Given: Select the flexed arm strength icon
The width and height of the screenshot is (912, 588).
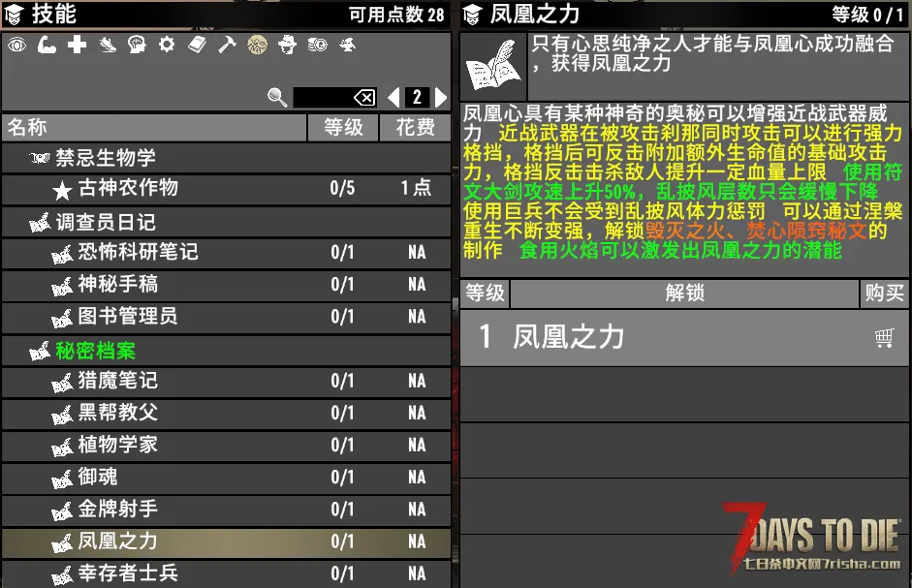Looking at the screenshot, I should [x=47, y=45].
